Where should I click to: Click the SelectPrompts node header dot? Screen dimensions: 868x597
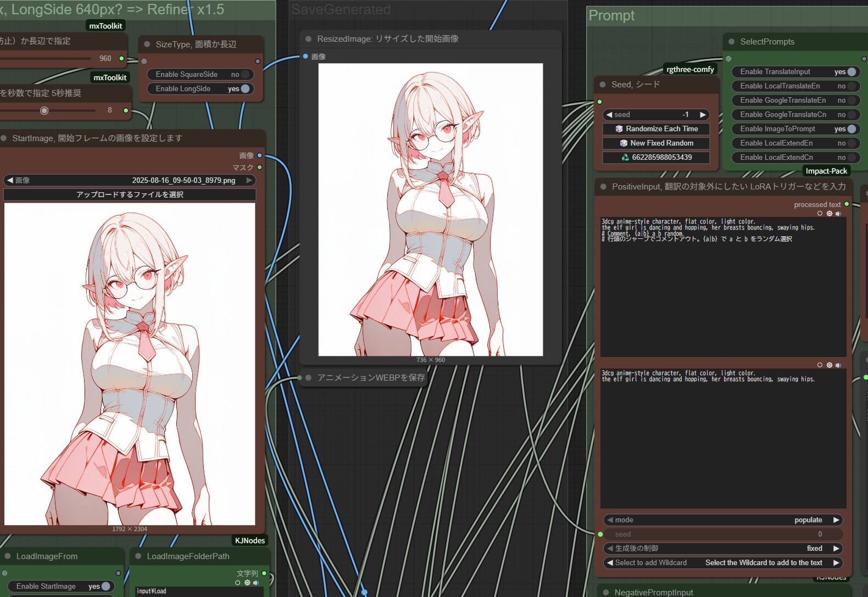[731, 42]
